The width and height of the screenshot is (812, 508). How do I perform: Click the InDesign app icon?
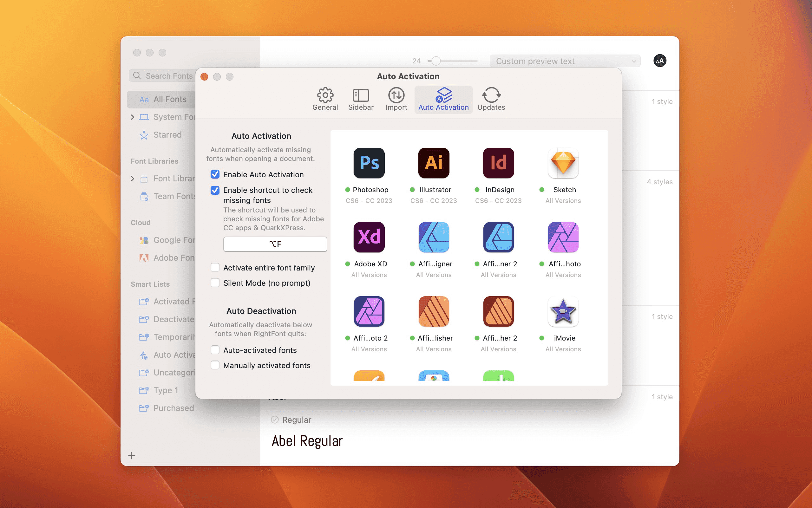498,163
